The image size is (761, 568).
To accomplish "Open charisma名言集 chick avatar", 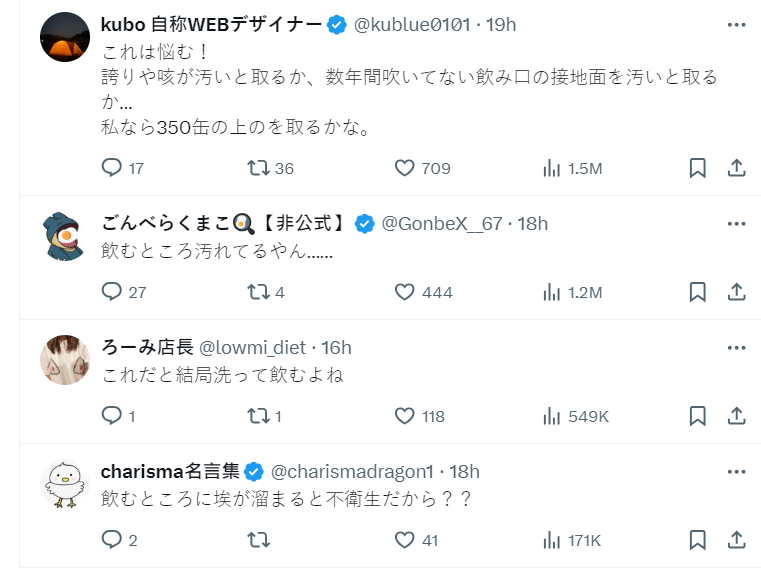I will pos(65,485).
